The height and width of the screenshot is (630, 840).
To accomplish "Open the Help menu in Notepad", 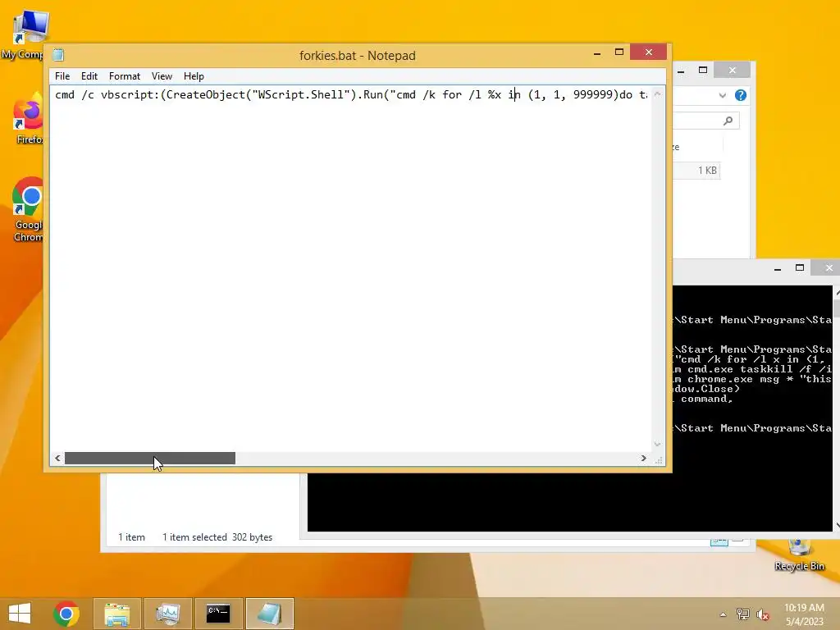I will 194,76.
